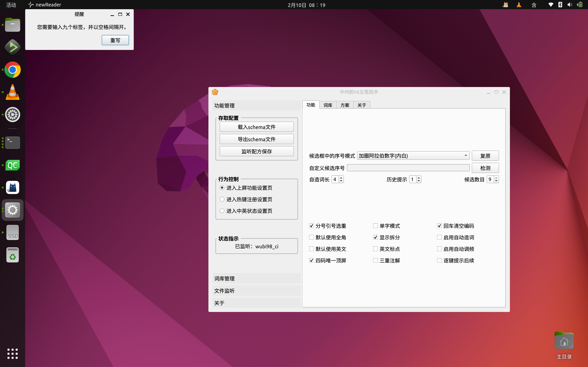
Task: Open the green QC Qt Creator icon
Action: (x=12, y=165)
